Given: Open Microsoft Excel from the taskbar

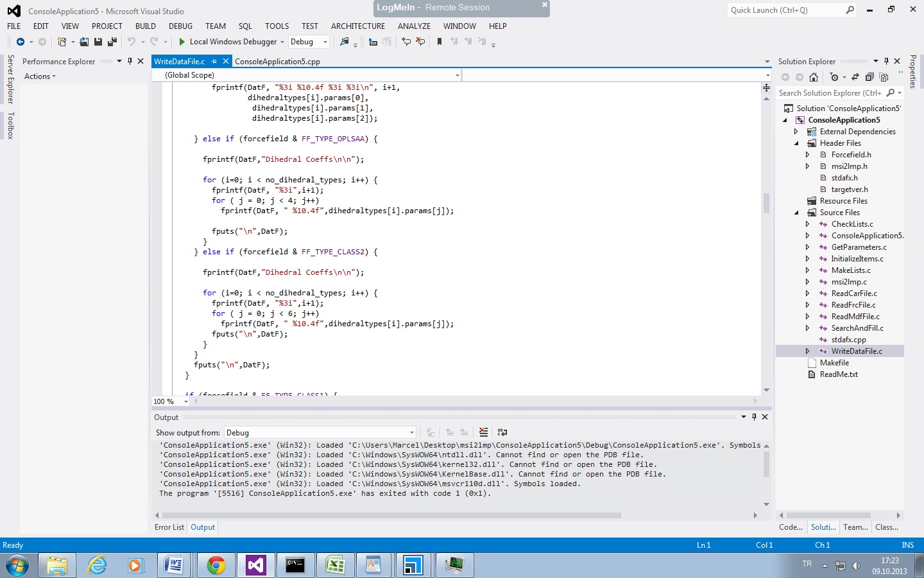Looking at the screenshot, I should [x=336, y=565].
